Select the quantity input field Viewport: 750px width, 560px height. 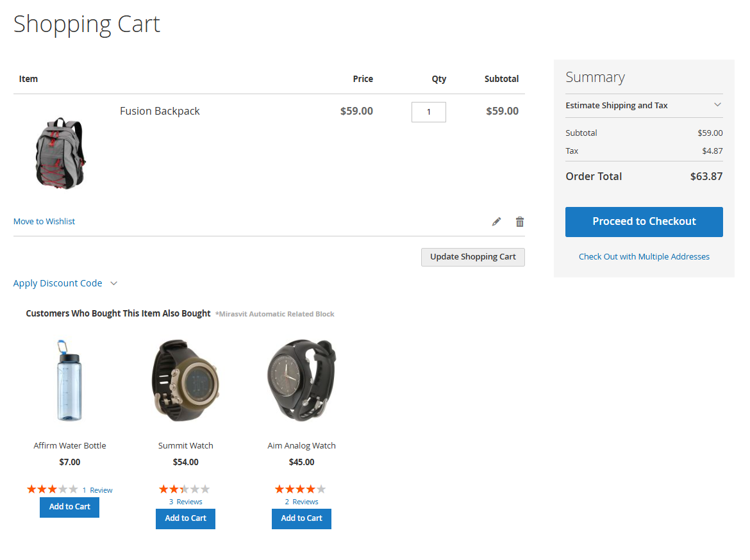[x=428, y=111]
